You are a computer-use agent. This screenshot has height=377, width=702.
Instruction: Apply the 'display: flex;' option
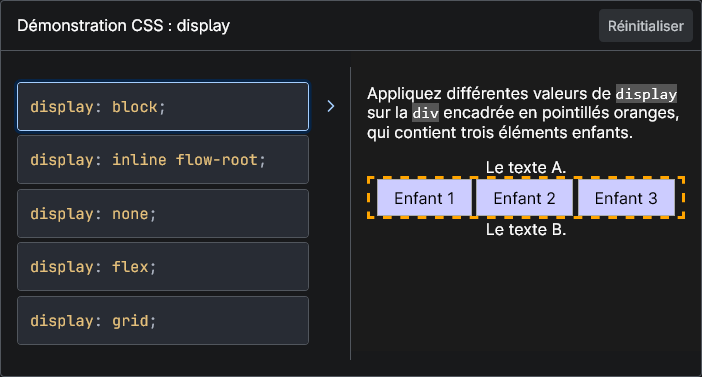(x=163, y=267)
